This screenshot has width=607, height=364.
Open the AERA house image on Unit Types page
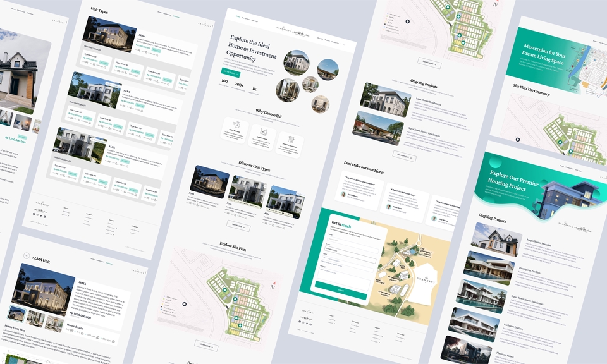(x=95, y=90)
